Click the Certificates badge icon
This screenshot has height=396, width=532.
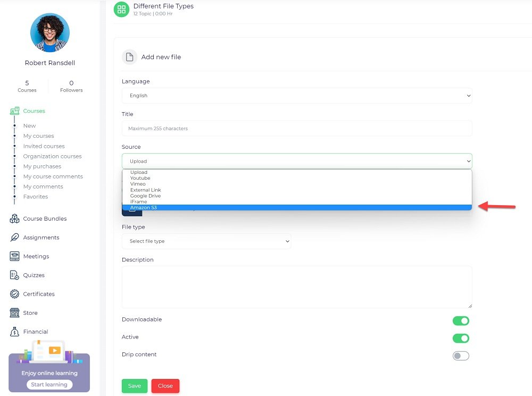point(15,294)
